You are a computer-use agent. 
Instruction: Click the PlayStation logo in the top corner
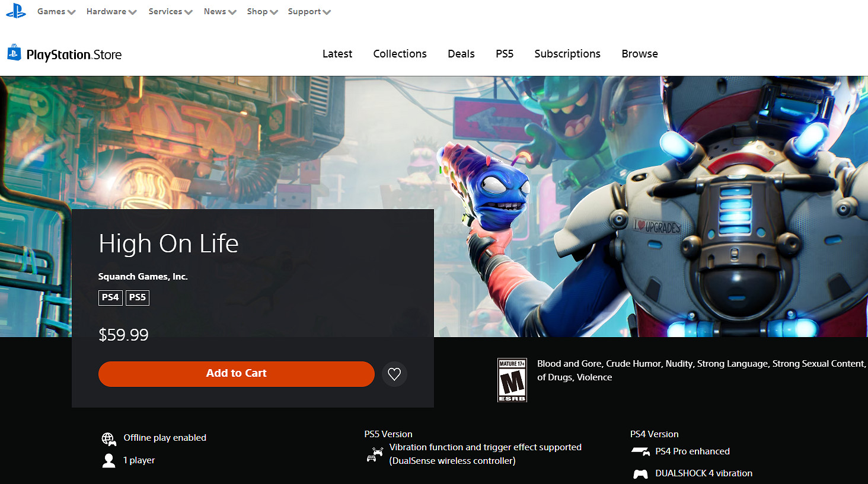point(15,10)
